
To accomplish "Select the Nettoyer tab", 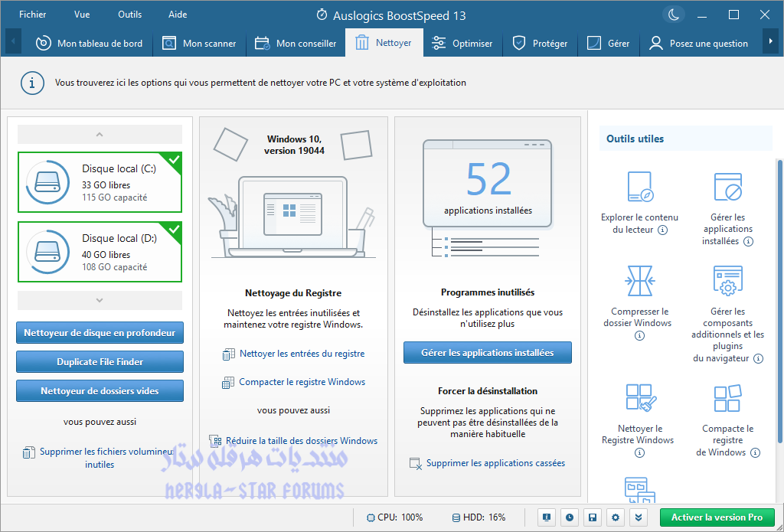I will [x=384, y=43].
